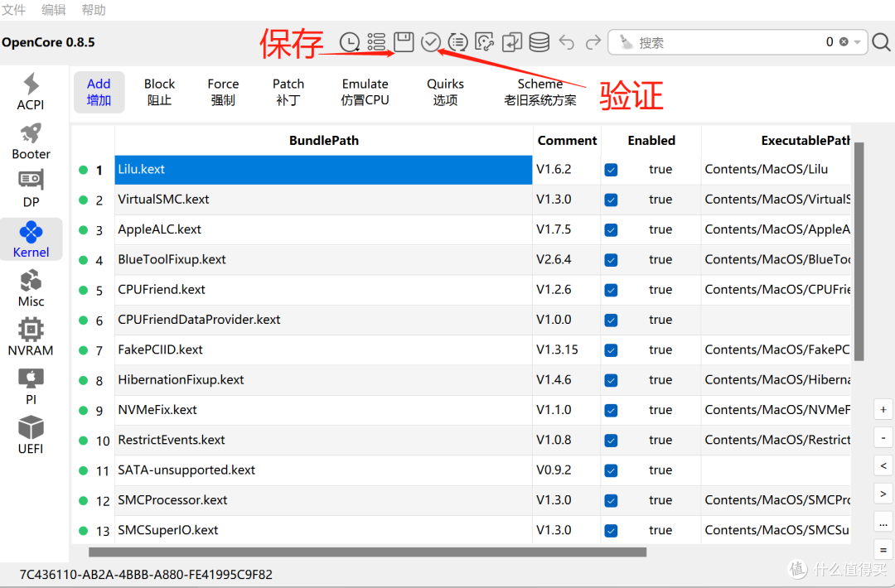This screenshot has width=895, height=588.
Task: Disable the Enabled checkbox for Lilu.kext
Action: pyautogui.click(x=611, y=169)
